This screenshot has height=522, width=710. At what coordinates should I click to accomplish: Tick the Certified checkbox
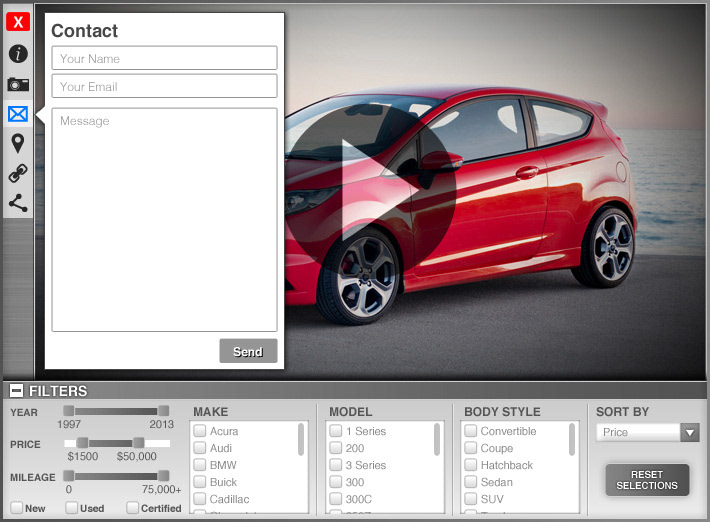[x=132, y=508]
